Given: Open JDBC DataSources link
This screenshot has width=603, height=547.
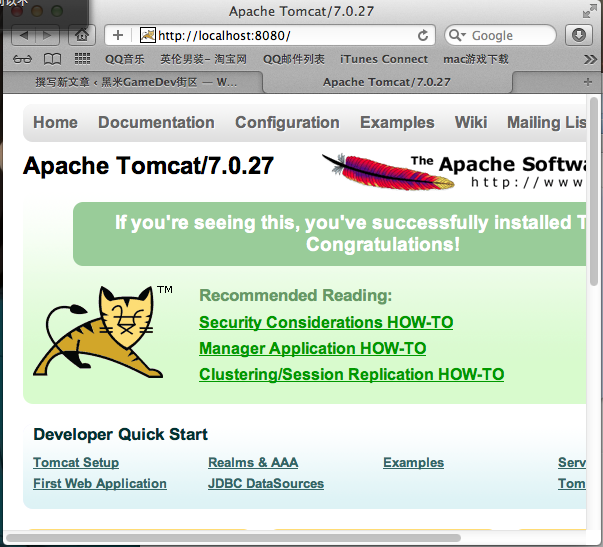Looking at the screenshot, I should [266, 484].
